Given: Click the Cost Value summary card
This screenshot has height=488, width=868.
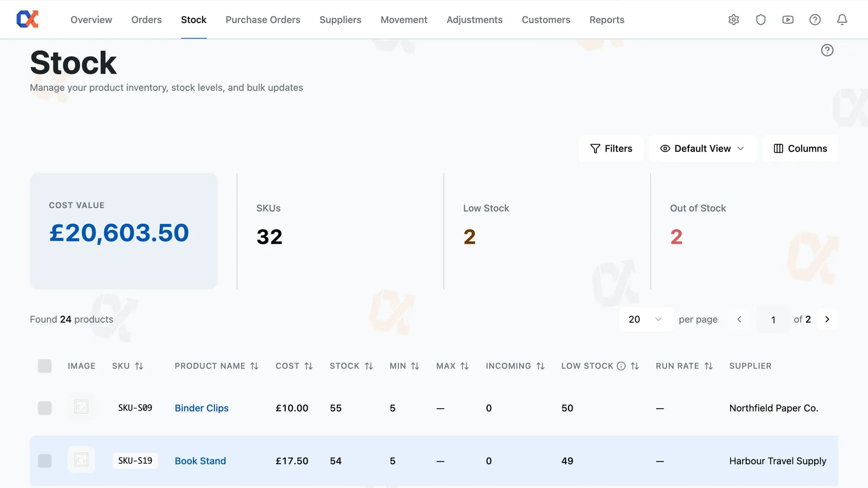Looking at the screenshot, I should tap(124, 231).
